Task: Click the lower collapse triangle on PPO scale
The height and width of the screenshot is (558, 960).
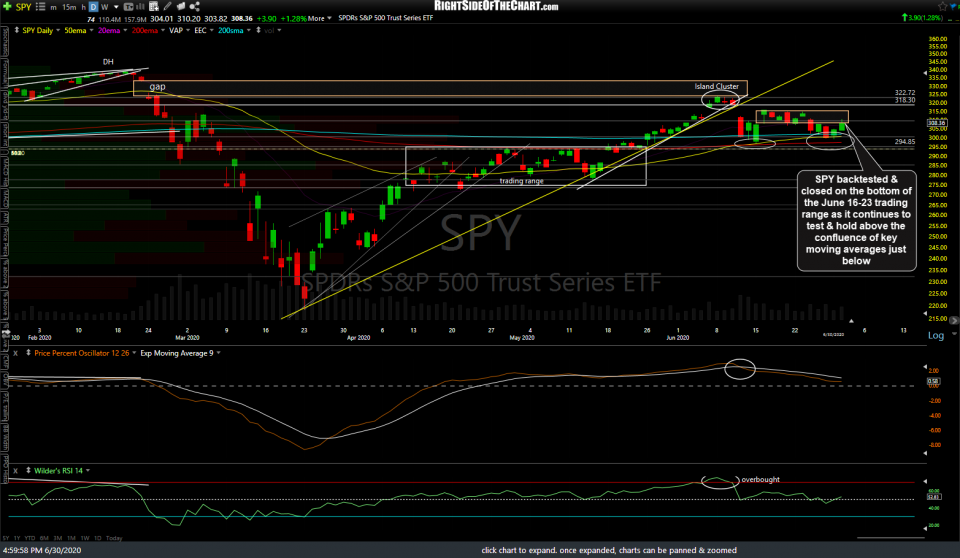Action: (x=925, y=454)
